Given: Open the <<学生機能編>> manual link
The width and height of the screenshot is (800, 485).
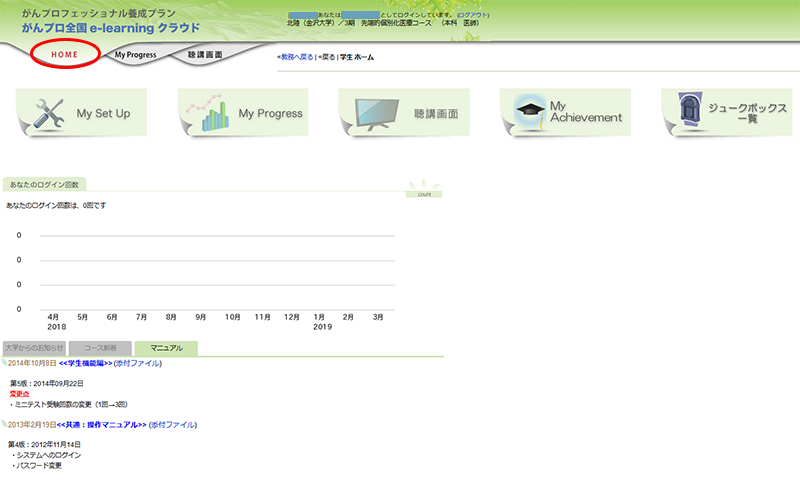Looking at the screenshot, I should (85, 363).
